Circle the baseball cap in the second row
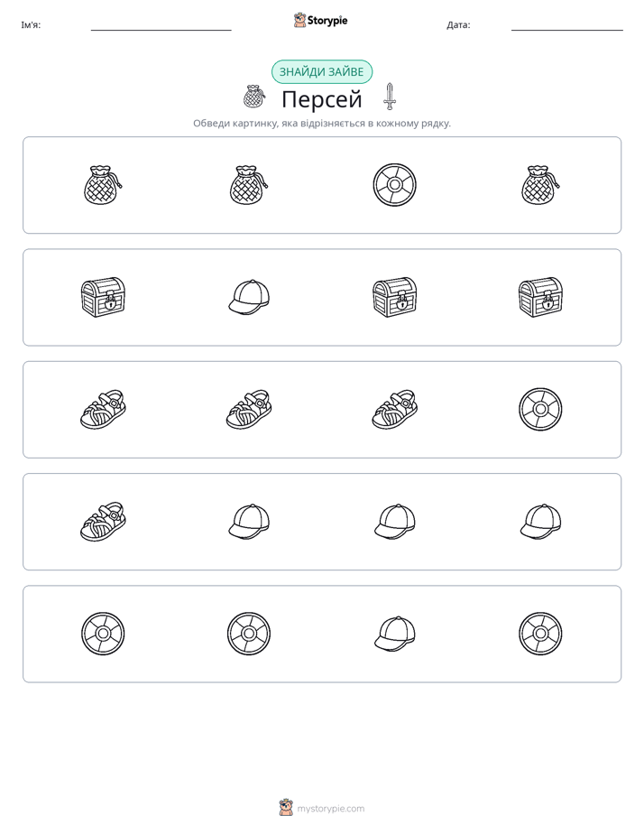 coord(249,297)
